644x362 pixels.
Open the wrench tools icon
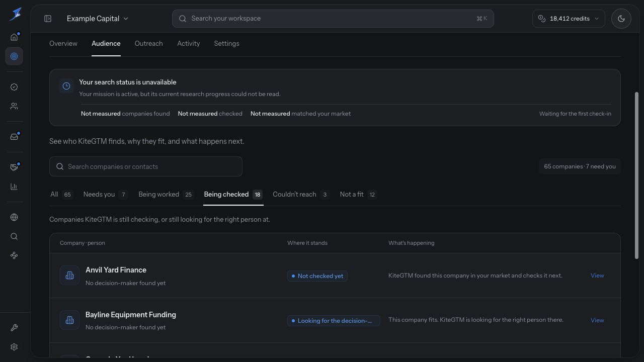[14, 328]
